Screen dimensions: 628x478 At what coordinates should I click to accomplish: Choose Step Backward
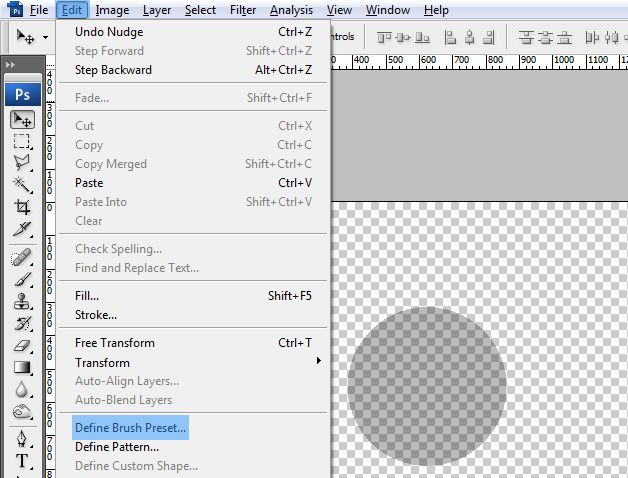click(193, 70)
